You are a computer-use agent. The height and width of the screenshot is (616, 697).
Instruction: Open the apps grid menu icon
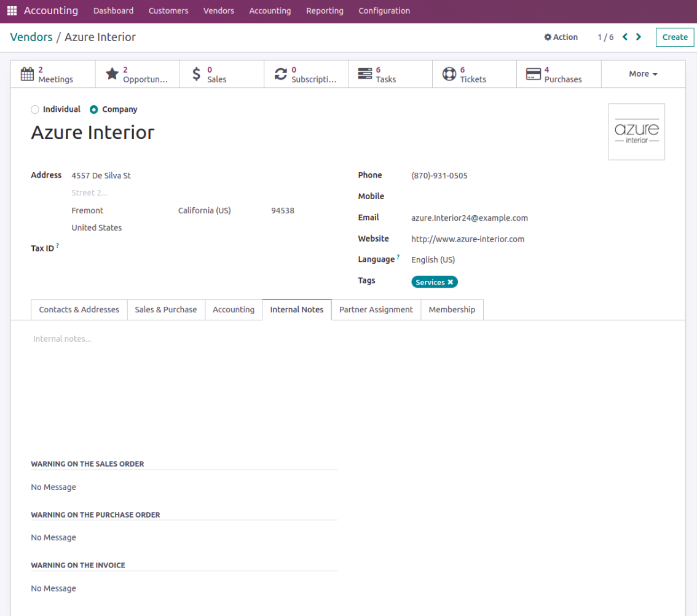click(x=12, y=10)
